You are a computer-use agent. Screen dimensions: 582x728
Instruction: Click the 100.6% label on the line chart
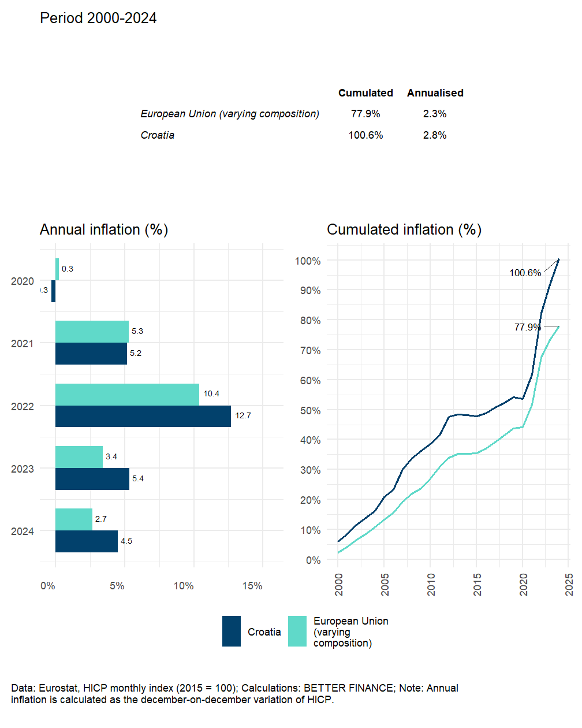pos(525,273)
